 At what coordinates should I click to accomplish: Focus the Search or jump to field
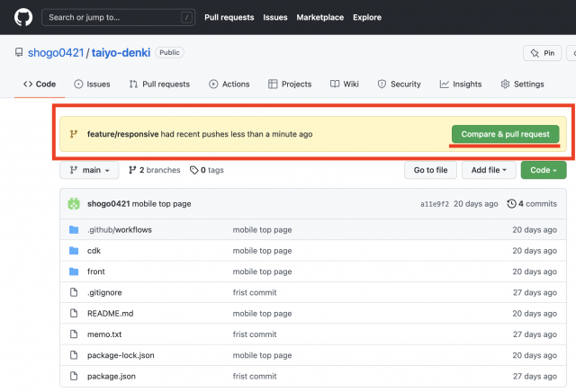118,17
